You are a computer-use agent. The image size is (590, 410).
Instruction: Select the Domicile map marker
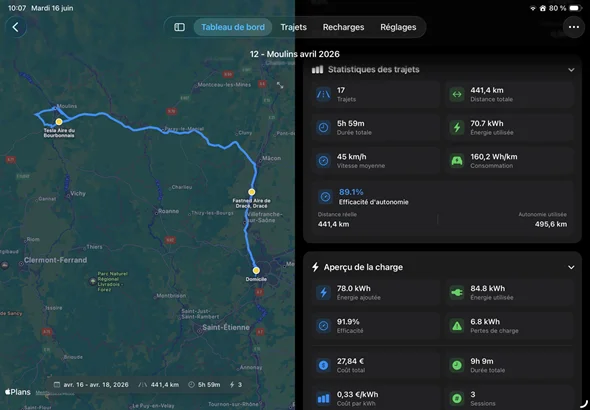[256, 270]
